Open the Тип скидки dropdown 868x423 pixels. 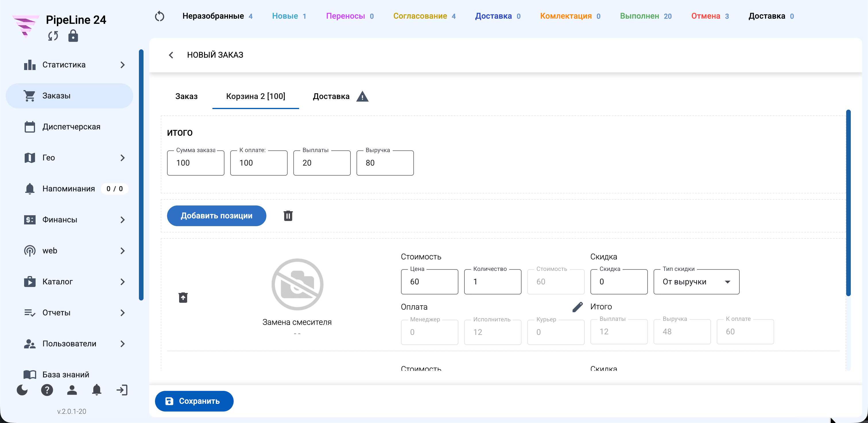coord(696,282)
